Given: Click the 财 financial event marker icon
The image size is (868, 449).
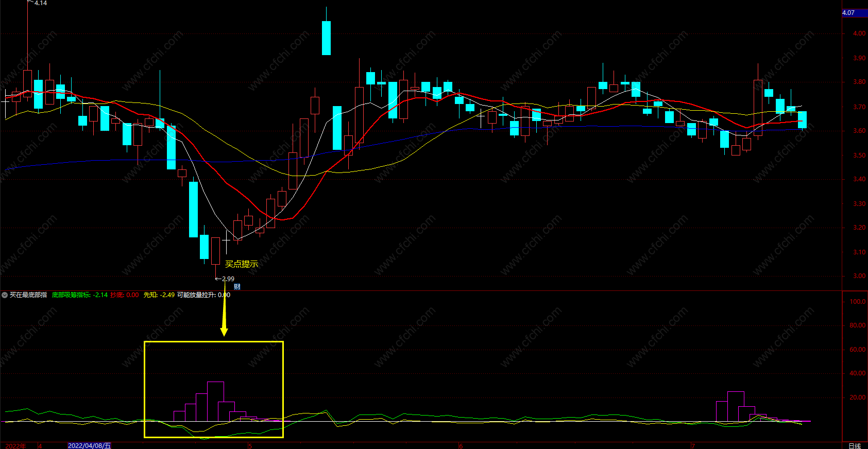Looking at the screenshot, I should pyautogui.click(x=237, y=287).
